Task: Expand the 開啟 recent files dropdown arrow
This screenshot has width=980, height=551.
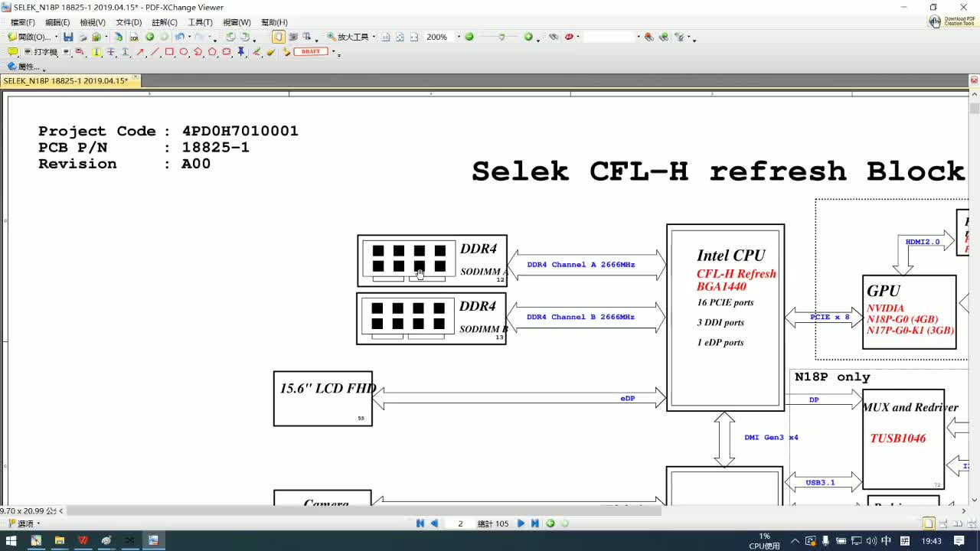Action: [56, 37]
